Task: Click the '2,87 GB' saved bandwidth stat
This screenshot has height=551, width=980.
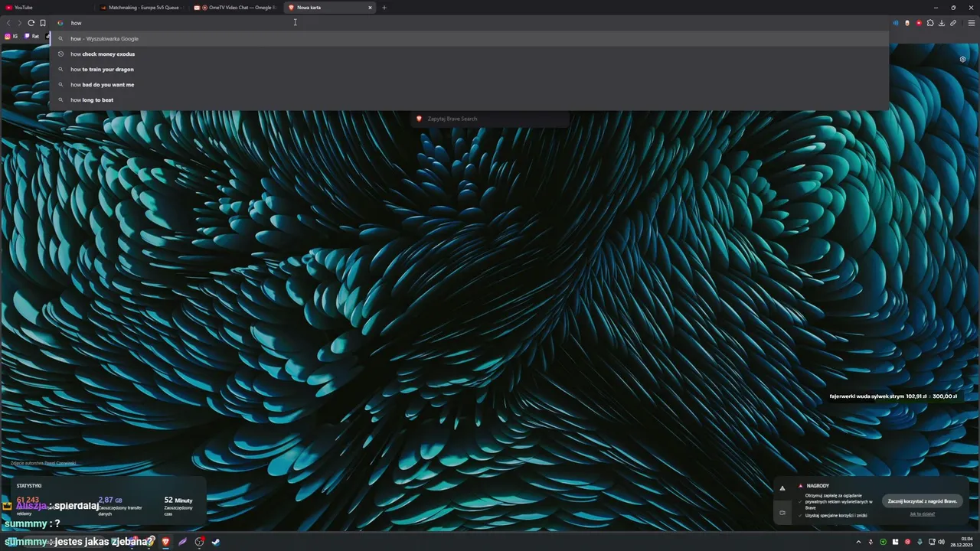Action: pos(110,500)
